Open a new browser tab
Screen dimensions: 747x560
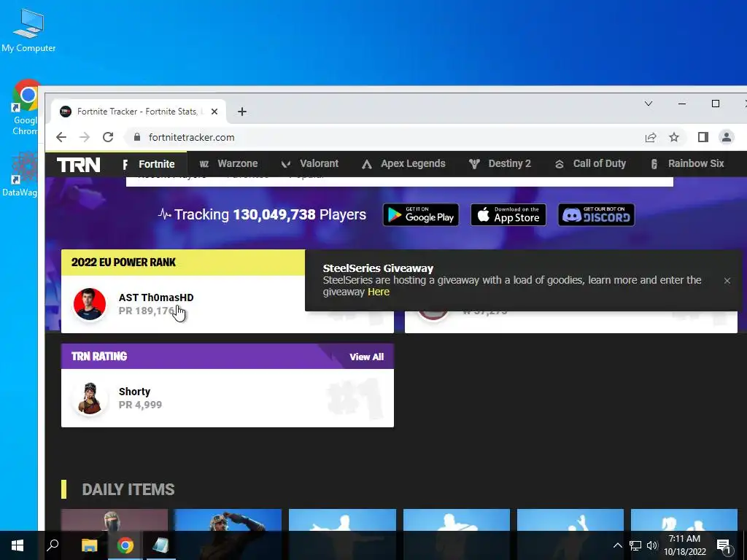coord(242,112)
